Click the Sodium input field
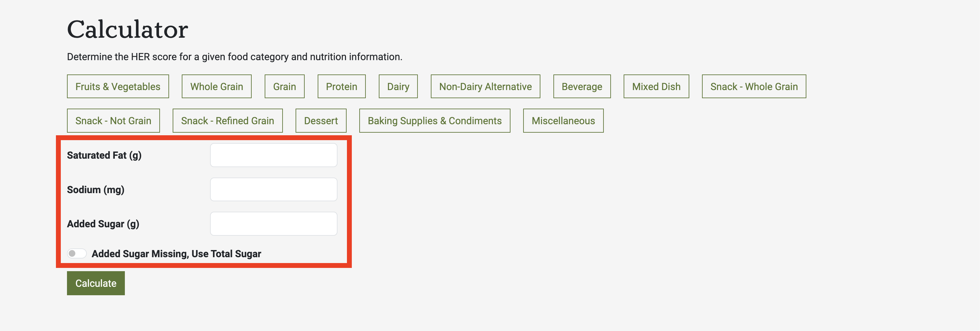The image size is (980, 331). point(273,189)
